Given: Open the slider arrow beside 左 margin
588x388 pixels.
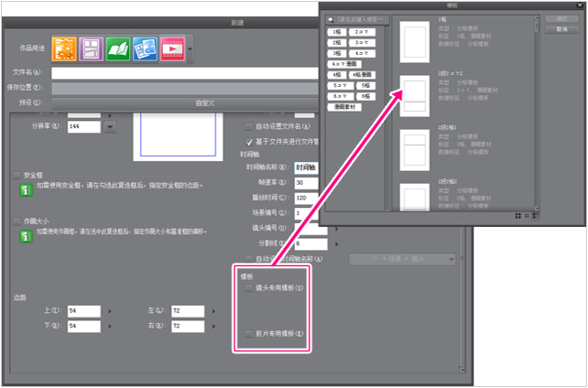Looking at the screenshot, I should coord(213,311).
